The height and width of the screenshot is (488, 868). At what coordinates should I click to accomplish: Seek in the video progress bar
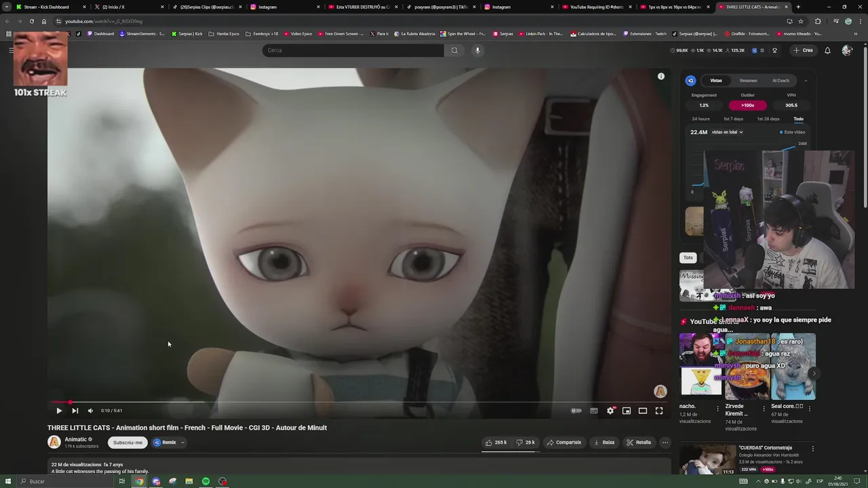pos(359,403)
